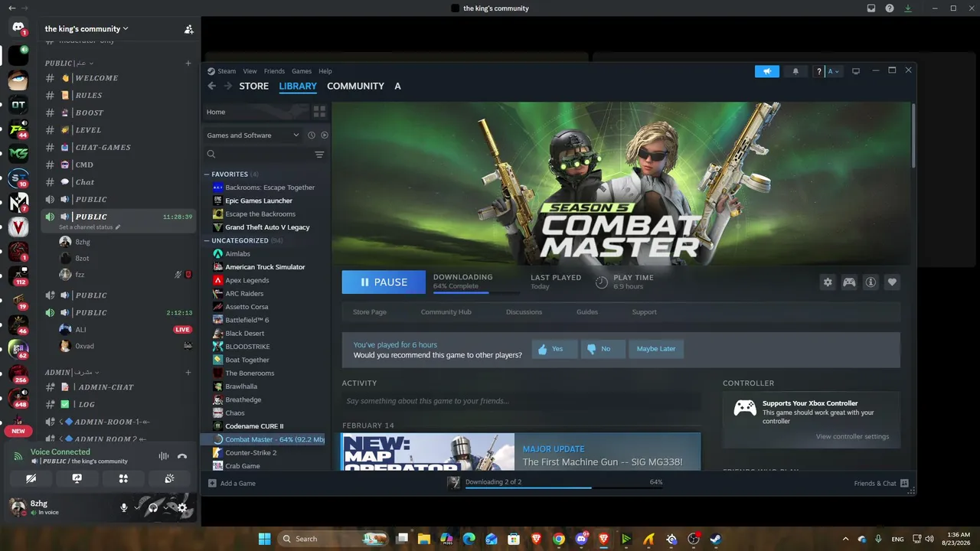View controller settings link
Viewport: 980px width, 551px height.
(x=852, y=437)
